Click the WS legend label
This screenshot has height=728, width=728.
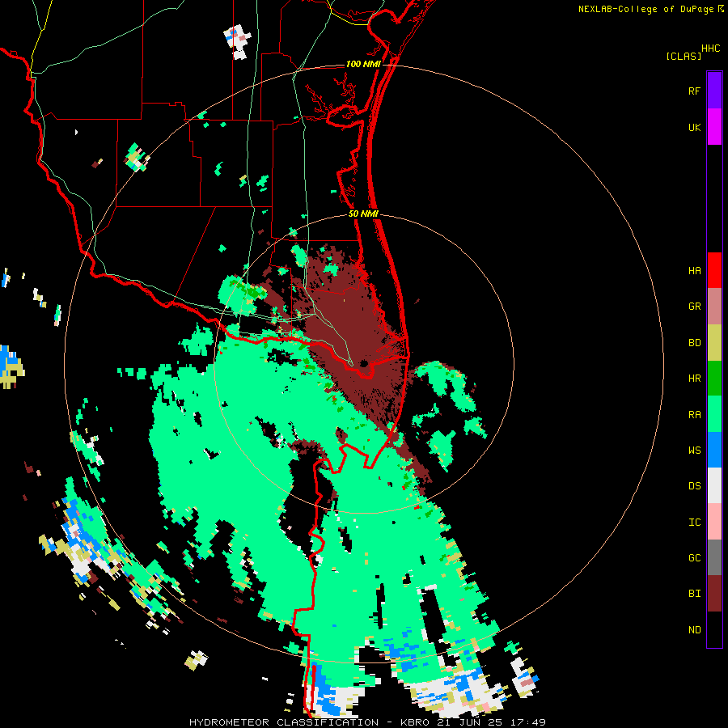pos(694,451)
